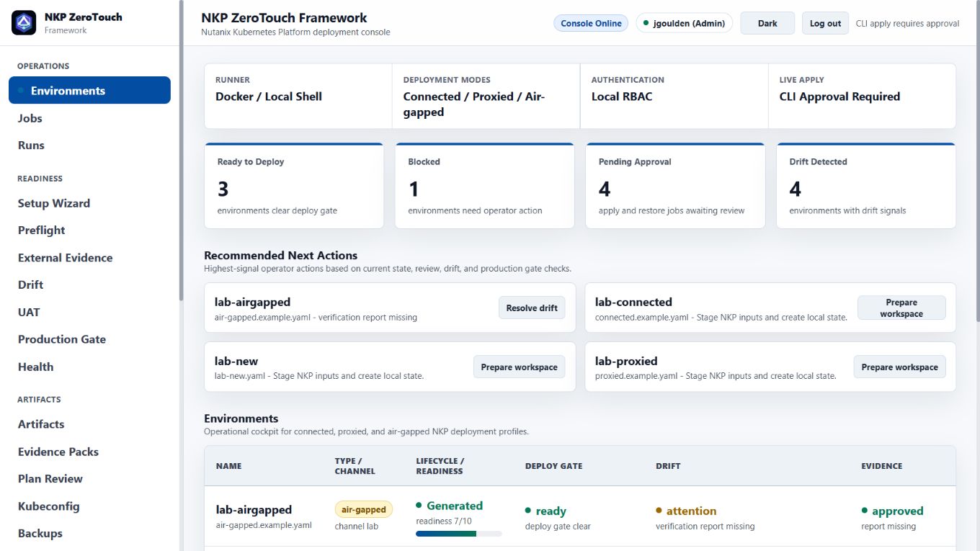The width and height of the screenshot is (980, 551).
Task: Click Prepare workspace for lab-new
Action: pos(519,367)
